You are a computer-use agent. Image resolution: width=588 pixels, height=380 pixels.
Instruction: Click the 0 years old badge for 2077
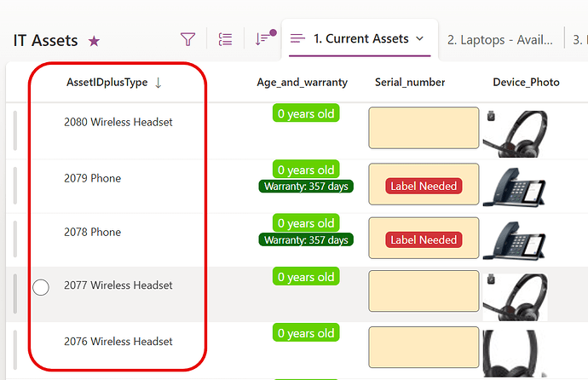tap(306, 277)
